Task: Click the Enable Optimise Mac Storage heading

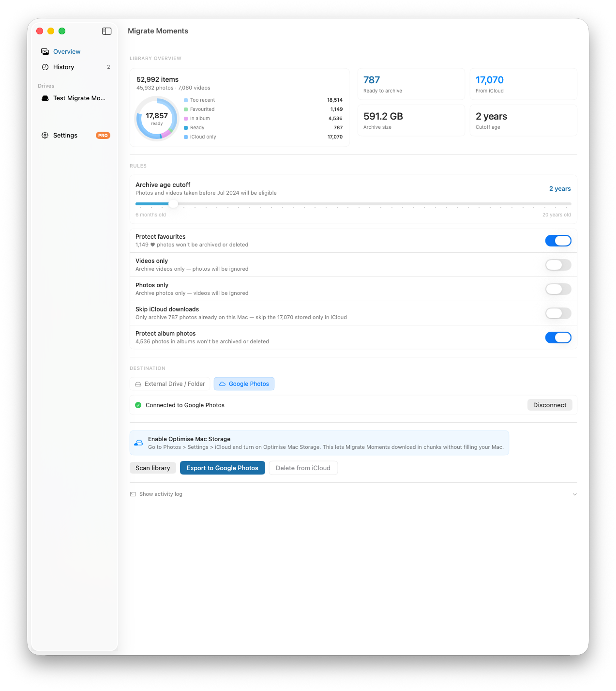Action: tap(189, 439)
